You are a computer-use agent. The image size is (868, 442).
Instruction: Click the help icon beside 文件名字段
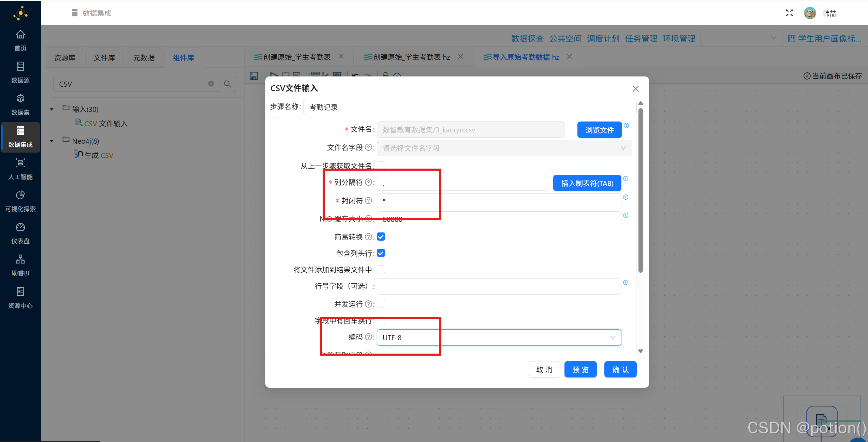coord(368,147)
